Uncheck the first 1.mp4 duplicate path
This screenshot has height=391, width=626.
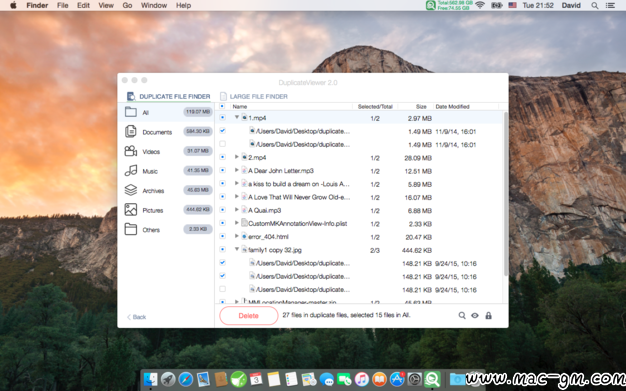222,131
